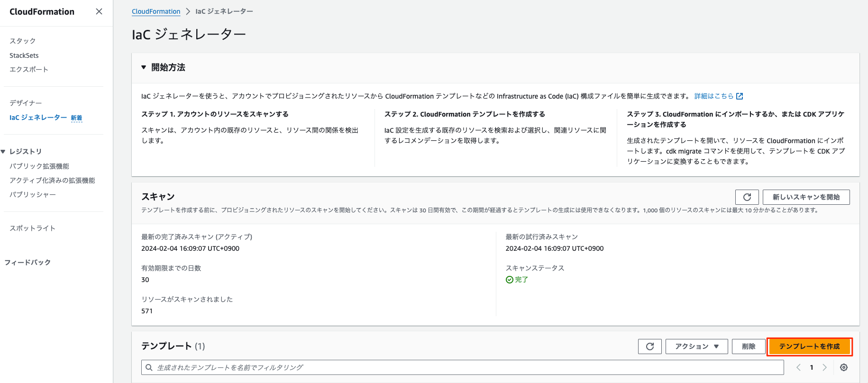The width and height of the screenshot is (868, 383).
Task: Click 新しいスキャンを開始 button
Action: [x=806, y=197]
